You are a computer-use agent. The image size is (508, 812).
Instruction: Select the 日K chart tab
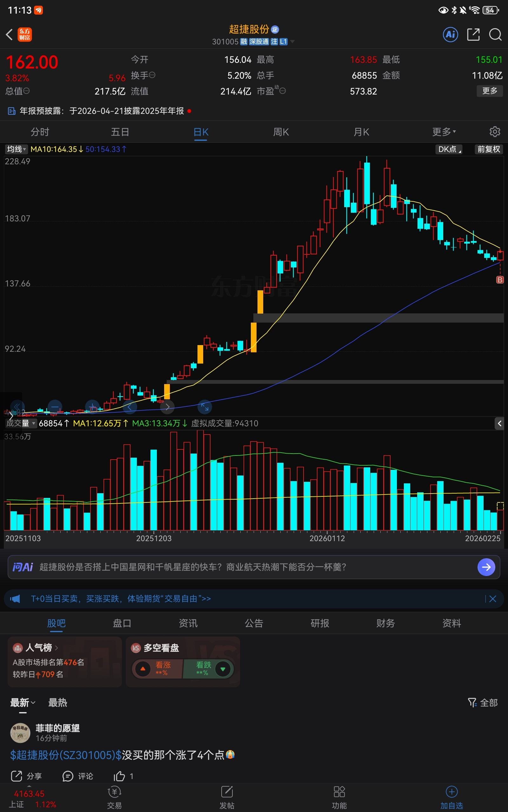point(201,132)
